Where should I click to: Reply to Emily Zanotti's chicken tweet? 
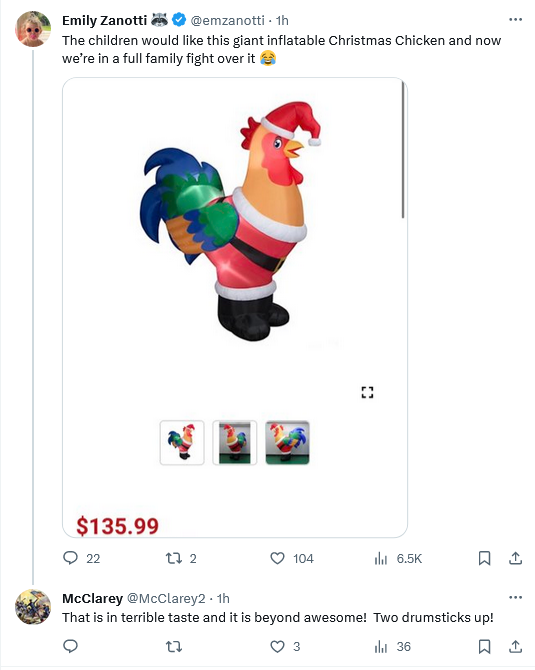click(x=81, y=558)
